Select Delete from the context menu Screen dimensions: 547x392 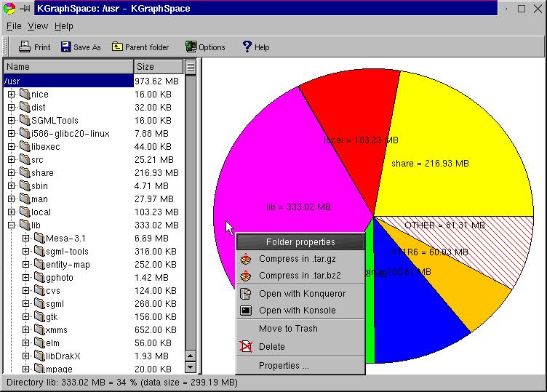300,347
